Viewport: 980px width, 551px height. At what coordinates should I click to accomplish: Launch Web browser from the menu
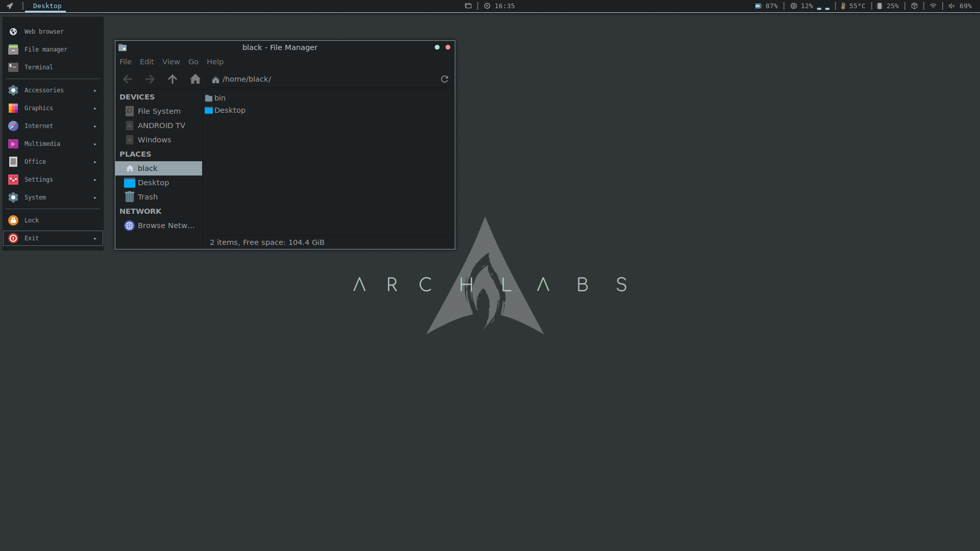(x=53, y=32)
